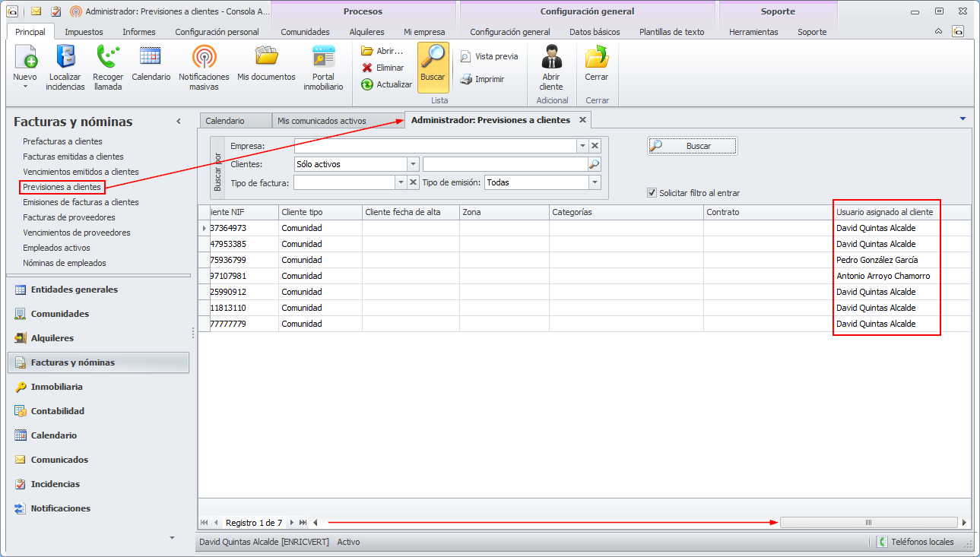
Task: Go to the first record
Action: 204,523
